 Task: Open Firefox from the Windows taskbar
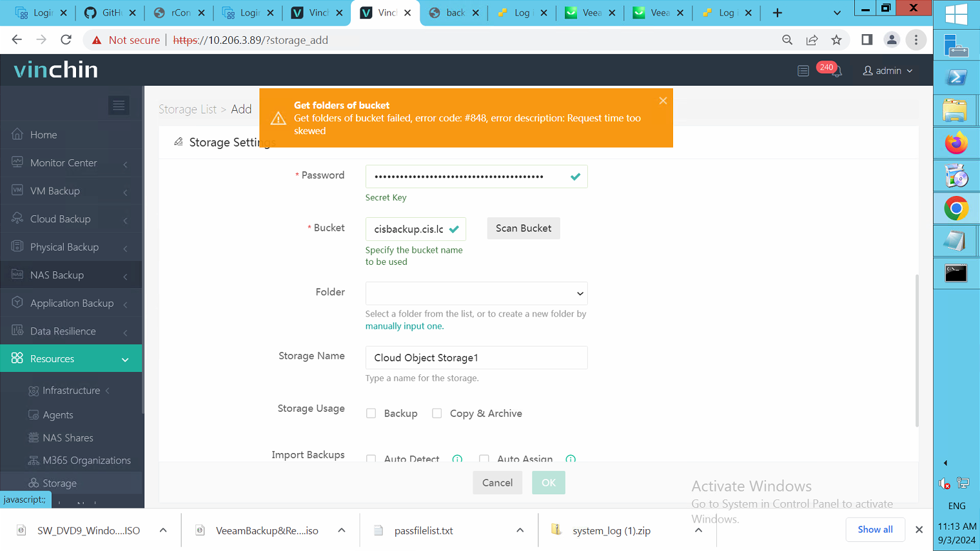[x=955, y=143]
